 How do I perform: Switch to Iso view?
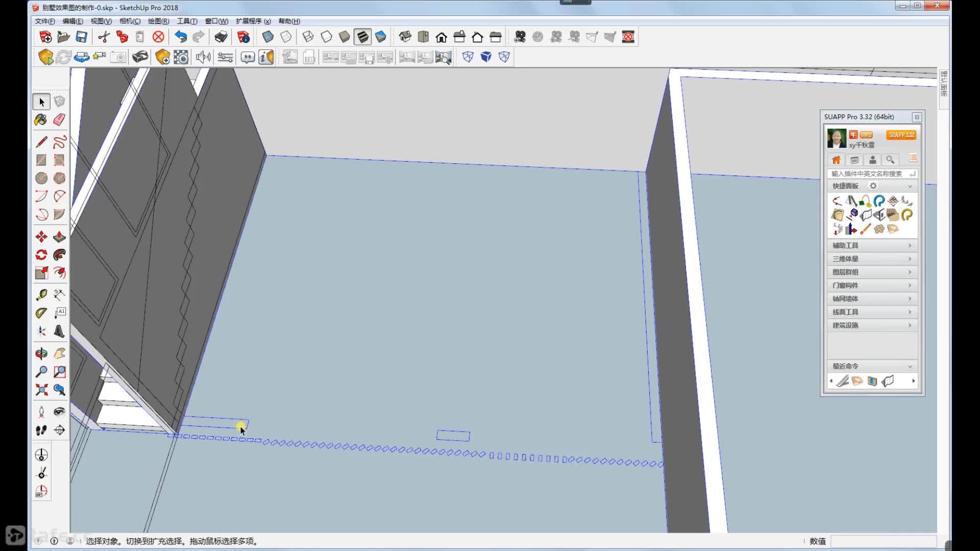405,37
